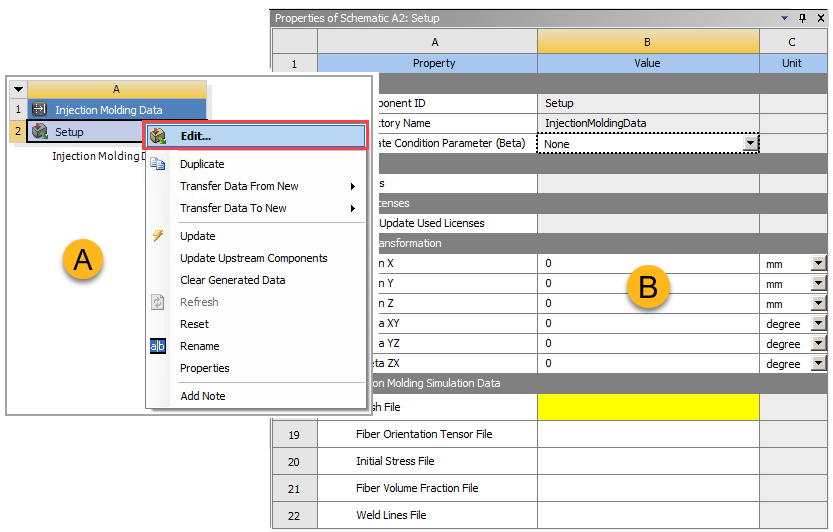
Task: Click the Property header cell
Action: pyautogui.click(x=428, y=63)
